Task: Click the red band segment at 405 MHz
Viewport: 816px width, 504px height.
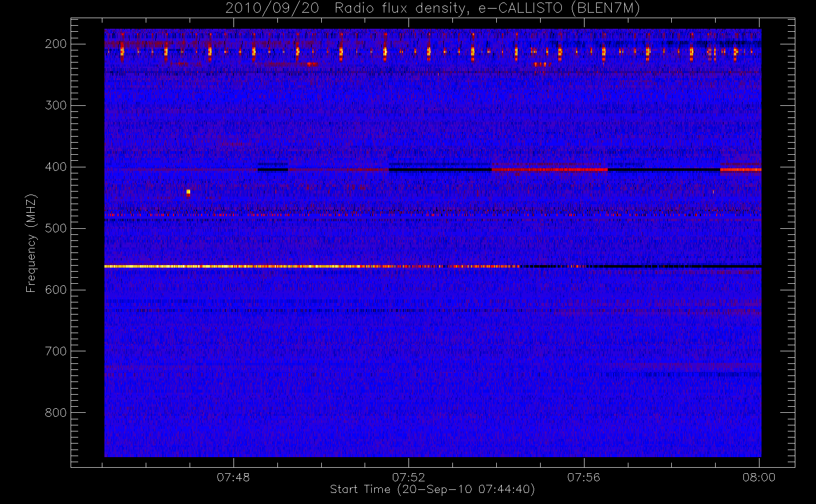Action: 550,170
